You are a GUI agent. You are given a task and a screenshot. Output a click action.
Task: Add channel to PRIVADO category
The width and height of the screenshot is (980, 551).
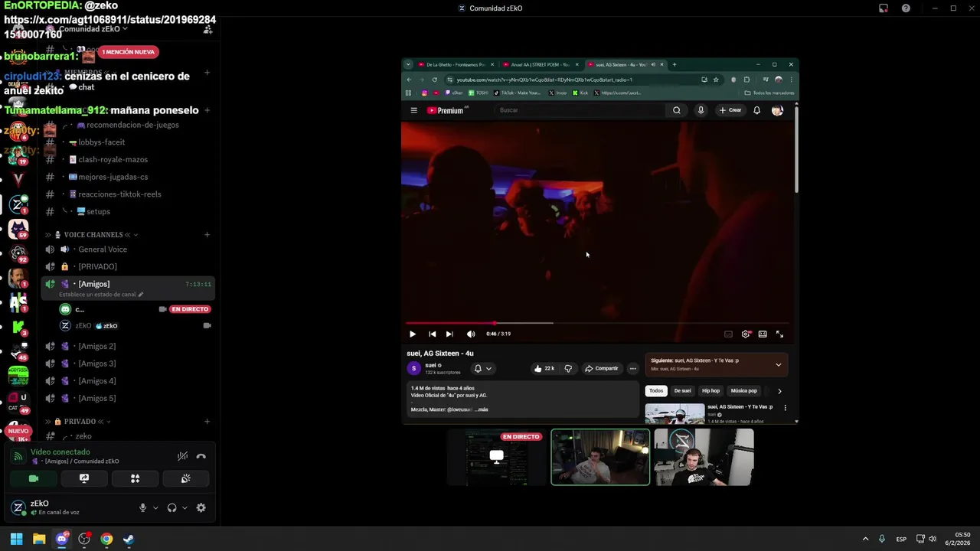pyautogui.click(x=207, y=422)
